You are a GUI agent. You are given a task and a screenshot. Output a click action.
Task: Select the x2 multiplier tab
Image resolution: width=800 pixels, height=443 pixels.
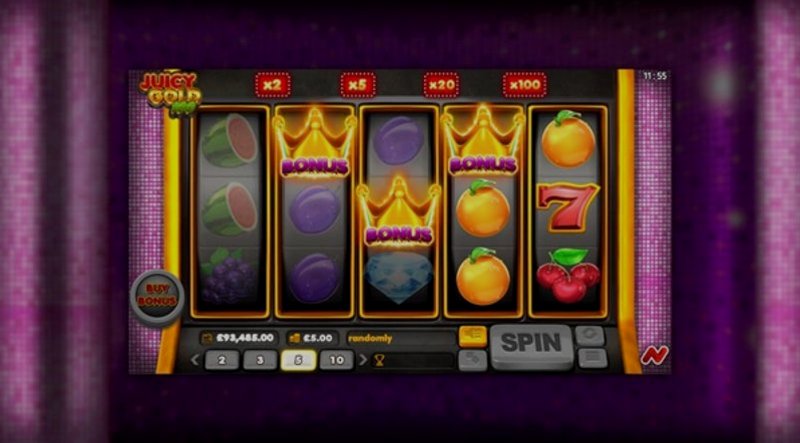pyautogui.click(x=272, y=85)
